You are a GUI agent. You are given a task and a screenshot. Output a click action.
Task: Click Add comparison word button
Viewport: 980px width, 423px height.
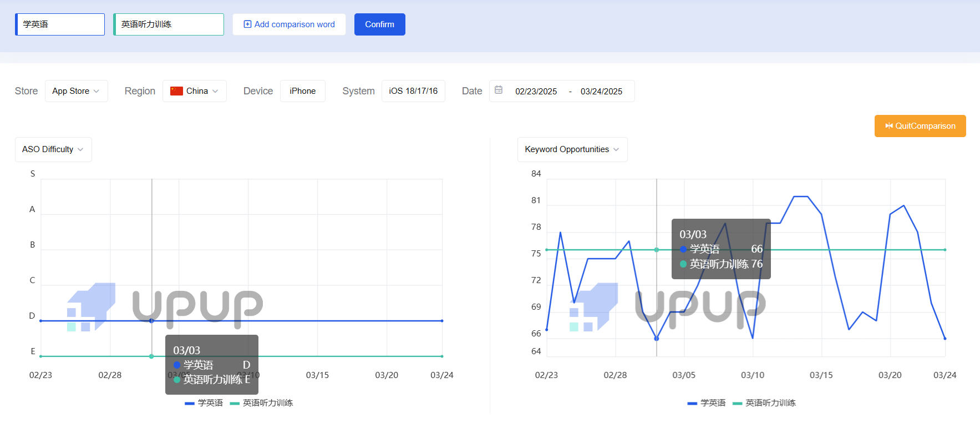tap(289, 24)
